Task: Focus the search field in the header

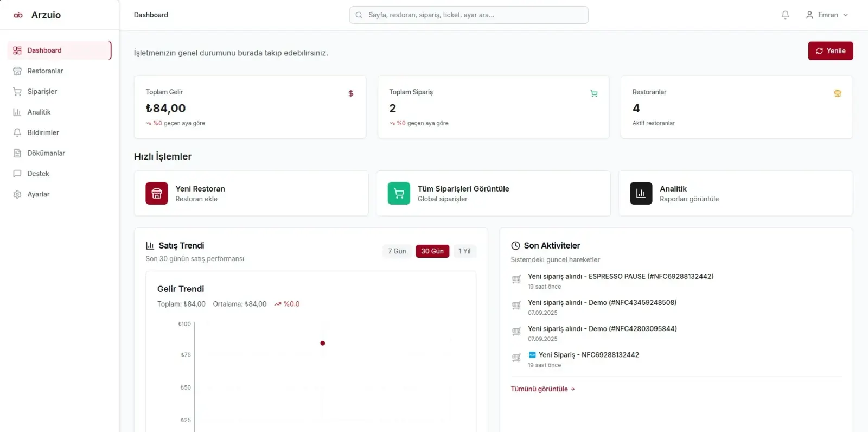Action: 469,15
